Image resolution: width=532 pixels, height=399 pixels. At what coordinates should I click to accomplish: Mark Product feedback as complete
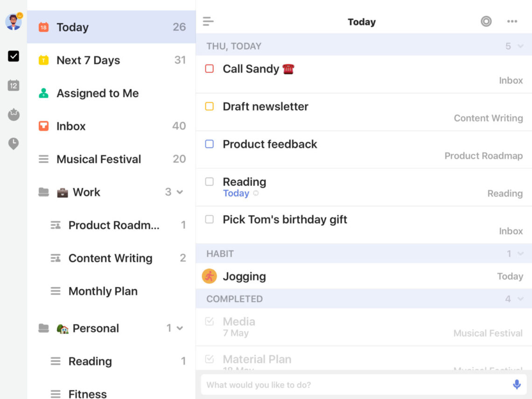pos(210,144)
